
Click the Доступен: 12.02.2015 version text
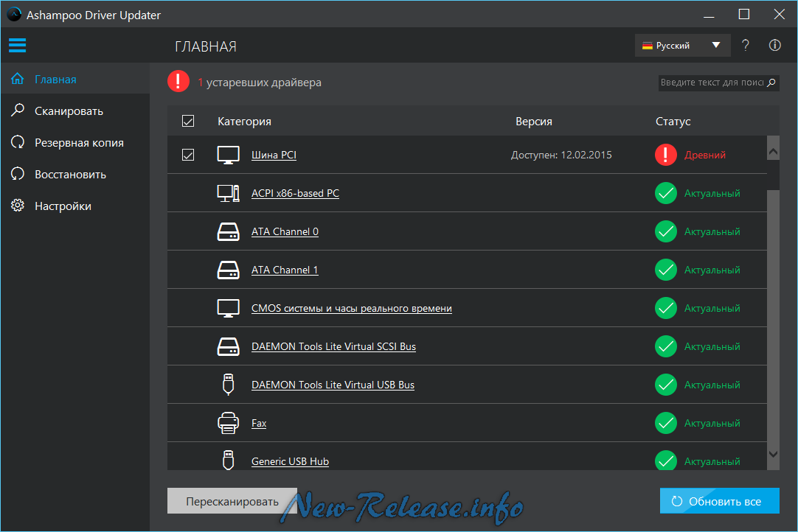tap(561, 155)
